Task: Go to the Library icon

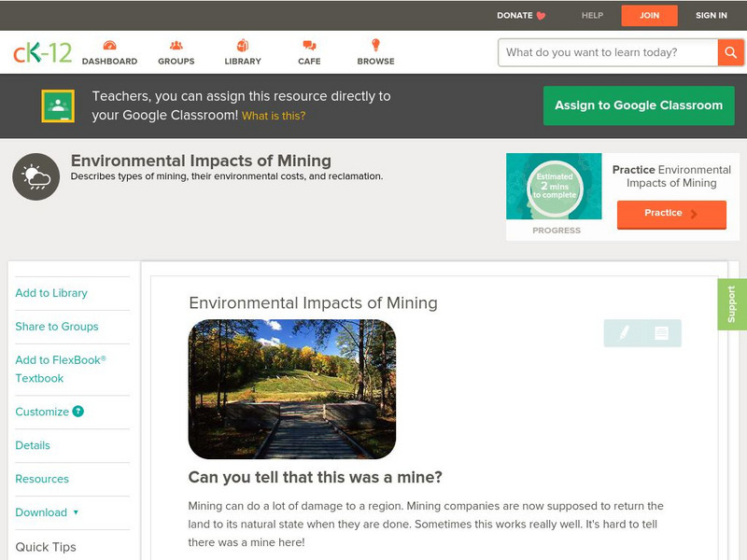Action: (243, 46)
